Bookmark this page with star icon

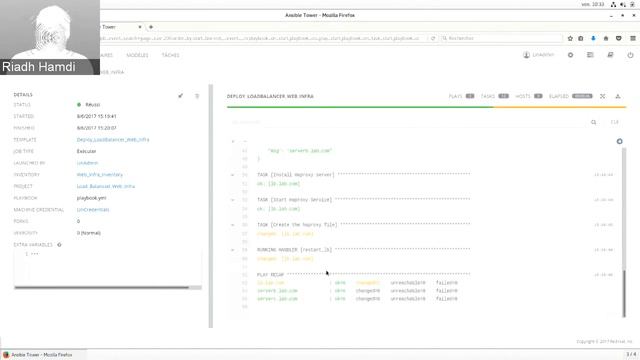point(570,38)
